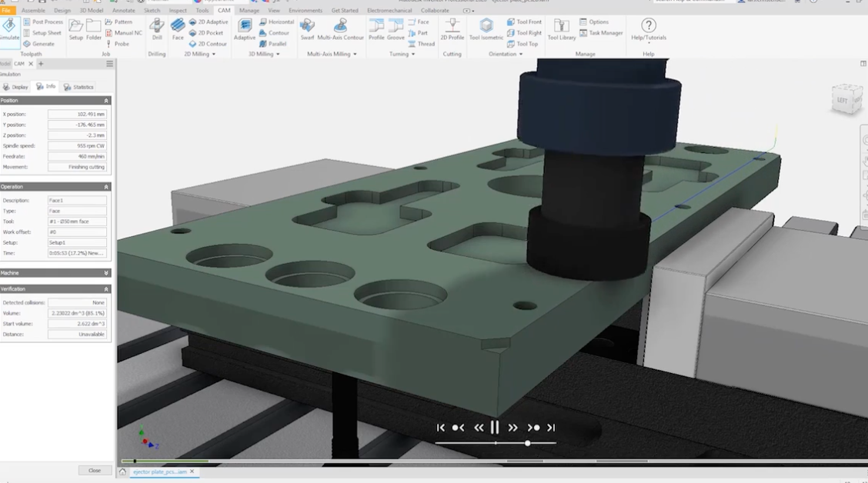Choose the Turning Thread operation
Image resolution: width=868 pixels, height=483 pixels.
click(x=421, y=44)
